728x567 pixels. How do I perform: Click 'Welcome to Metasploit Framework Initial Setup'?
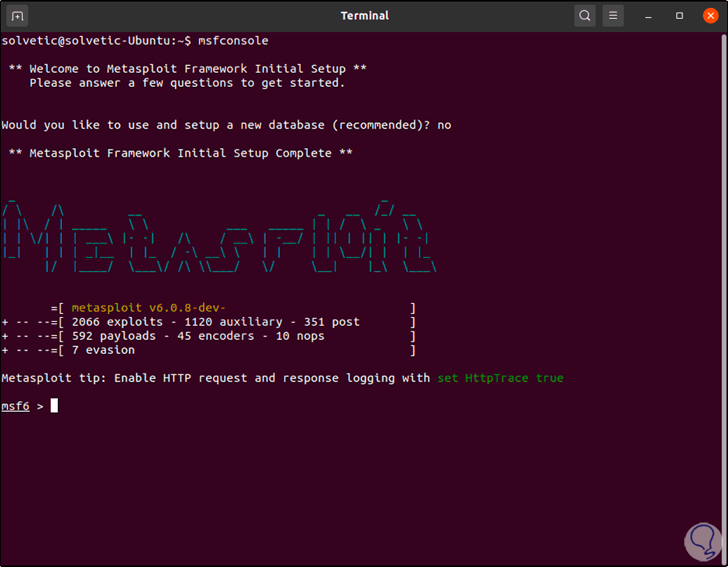(x=187, y=69)
